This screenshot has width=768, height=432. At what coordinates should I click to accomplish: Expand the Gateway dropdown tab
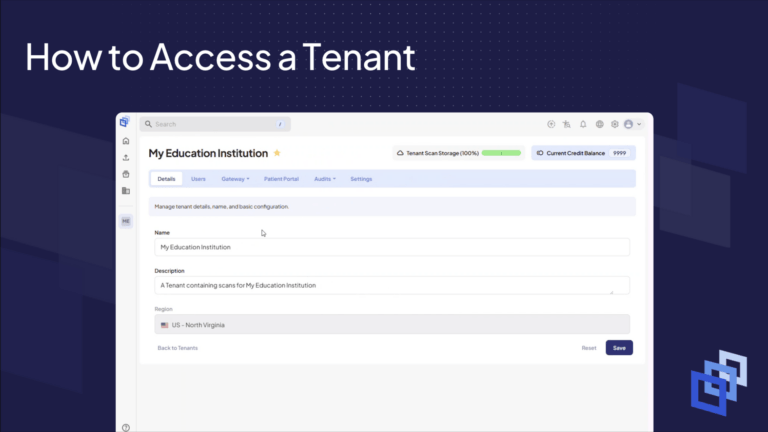click(235, 179)
